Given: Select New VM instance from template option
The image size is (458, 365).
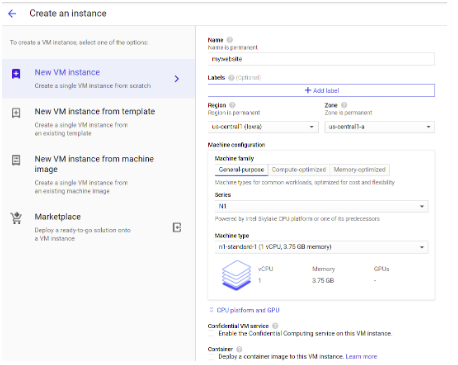Looking at the screenshot, I should (99, 122).
